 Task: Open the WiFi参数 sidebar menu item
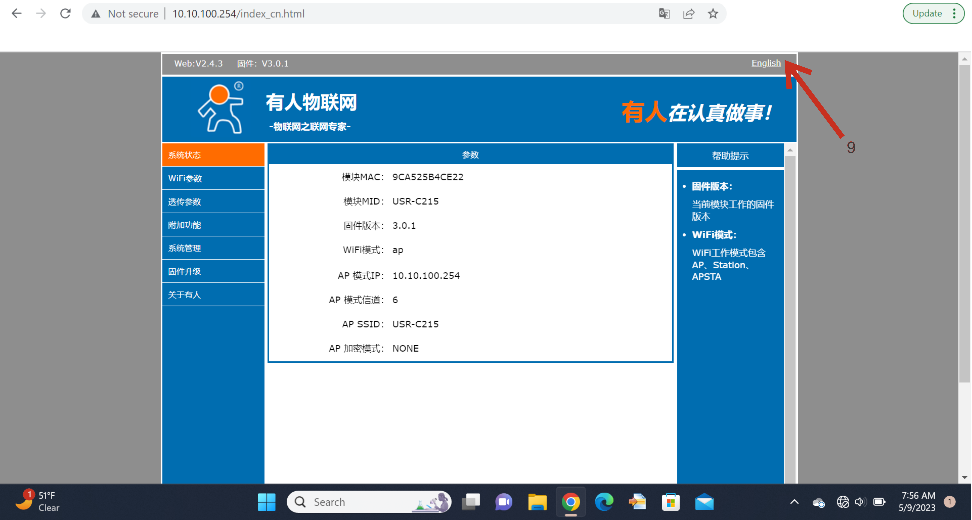(x=213, y=178)
